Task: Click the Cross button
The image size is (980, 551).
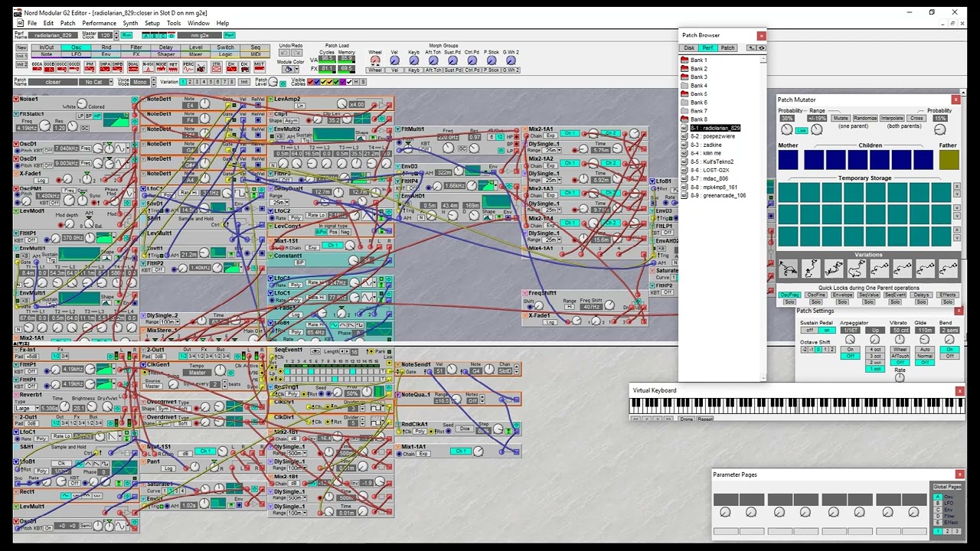Action: (916, 118)
